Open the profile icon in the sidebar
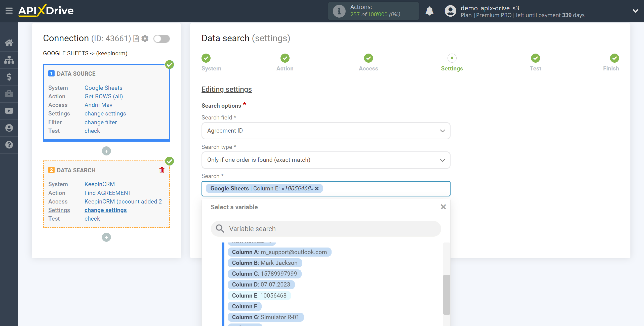Image resolution: width=644 pixels, height=326 pixels. (9, 128)
